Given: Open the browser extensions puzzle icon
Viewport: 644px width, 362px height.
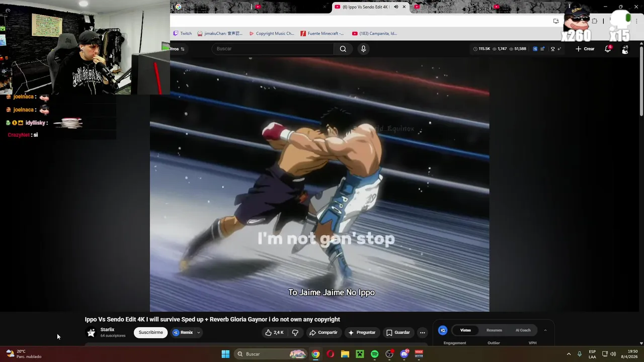Looking at the screenshot, I should coord(594,21).
